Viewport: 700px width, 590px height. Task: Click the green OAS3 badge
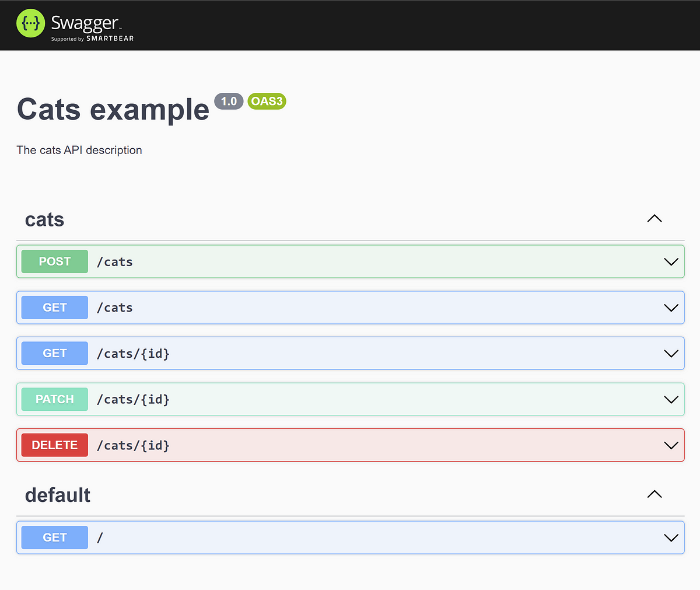(x=267, y=101)
